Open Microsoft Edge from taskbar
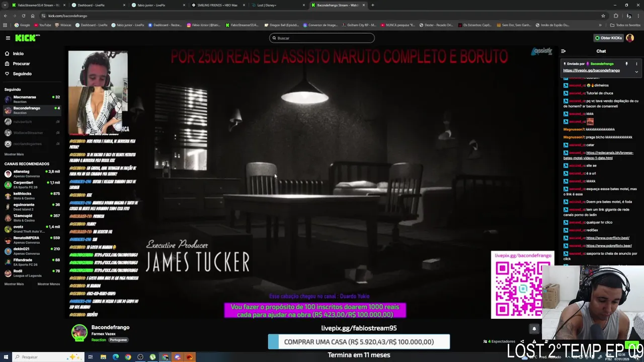The image size is (644, 362). pos(116,357)
